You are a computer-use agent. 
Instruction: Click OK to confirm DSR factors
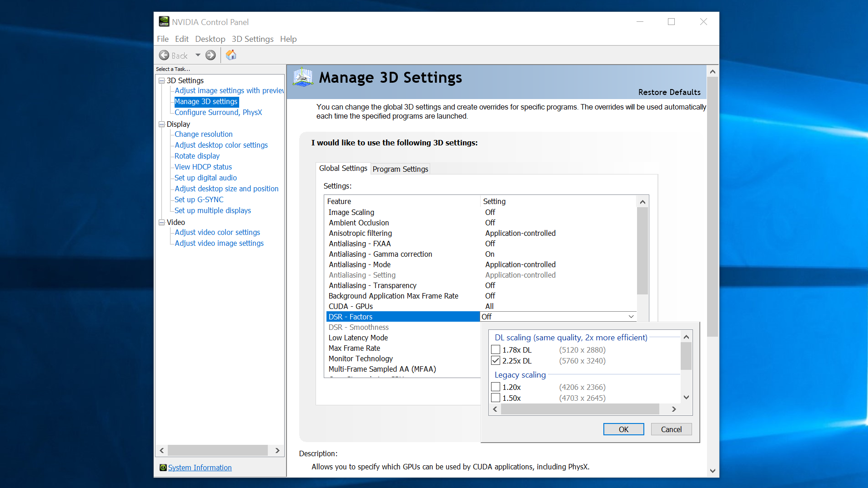click(623, 429)
